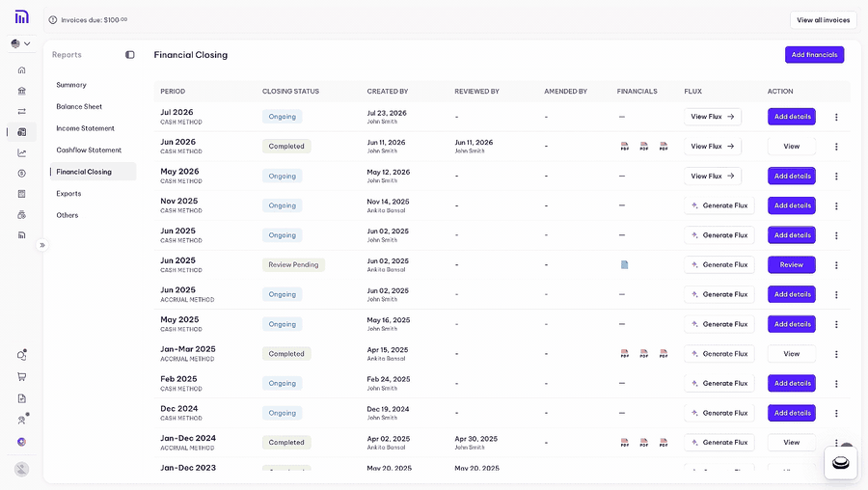The height and width of the screenshot is (490, 868).
Task: Click Add financials button
Action: click(814, 55)
